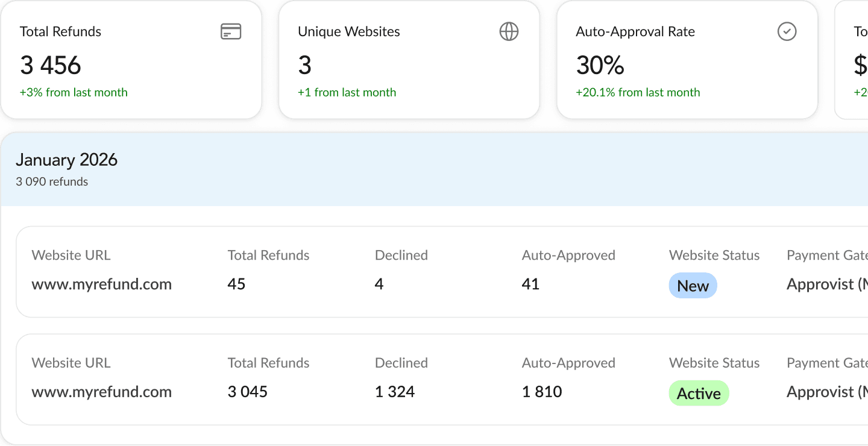Click Website Status label in the Active row
Screen dimensions: 868x446
[x=714, y=363]
